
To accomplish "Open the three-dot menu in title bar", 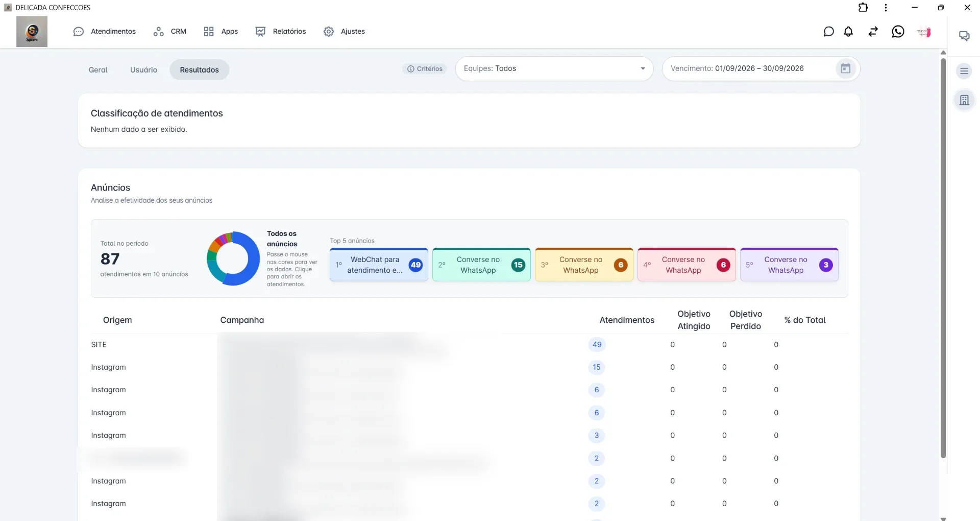I will click(x=886, y=7).
